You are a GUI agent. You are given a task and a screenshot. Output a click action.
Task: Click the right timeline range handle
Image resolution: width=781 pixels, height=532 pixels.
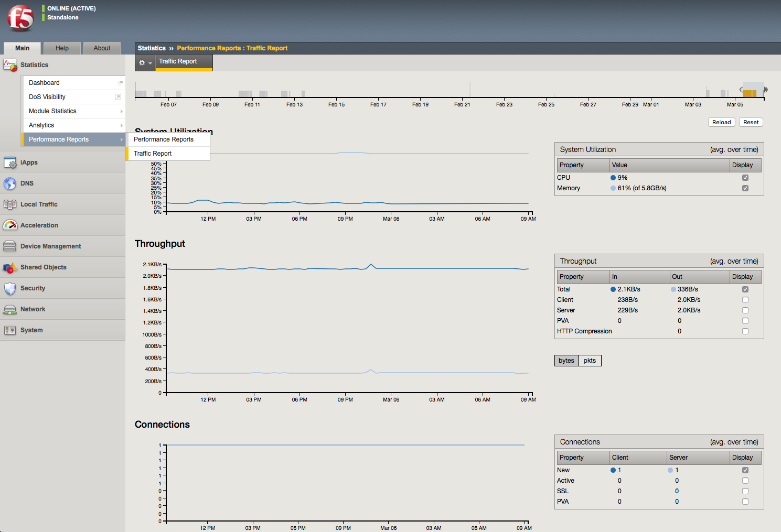point(766,90)
